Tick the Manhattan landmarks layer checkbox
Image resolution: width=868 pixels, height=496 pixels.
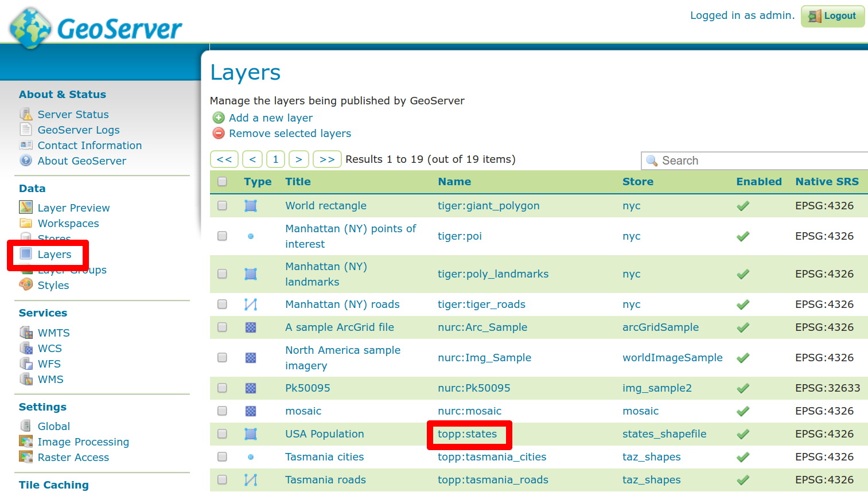click(x=222, y=274)
